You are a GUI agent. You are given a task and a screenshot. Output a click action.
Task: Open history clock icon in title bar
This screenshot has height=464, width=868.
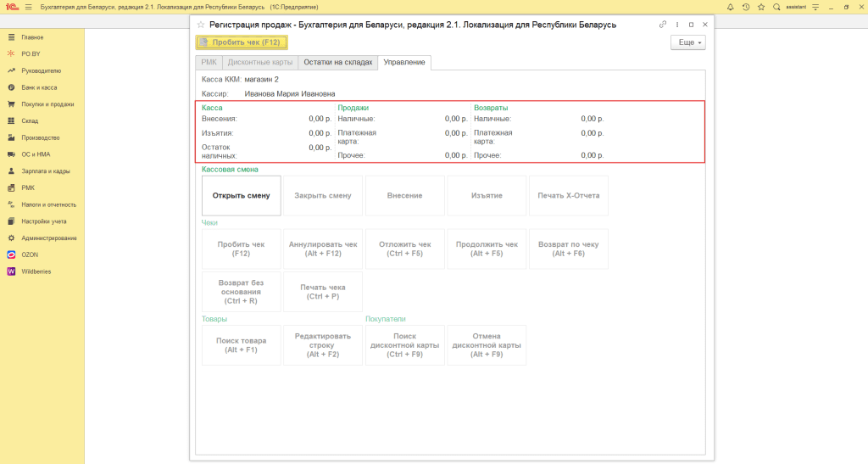pyautogui.click(x=746, y=7)
